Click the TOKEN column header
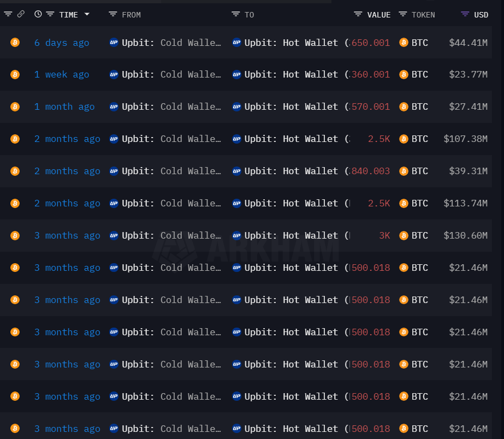The image size is (504, 439). coord(423,15)
